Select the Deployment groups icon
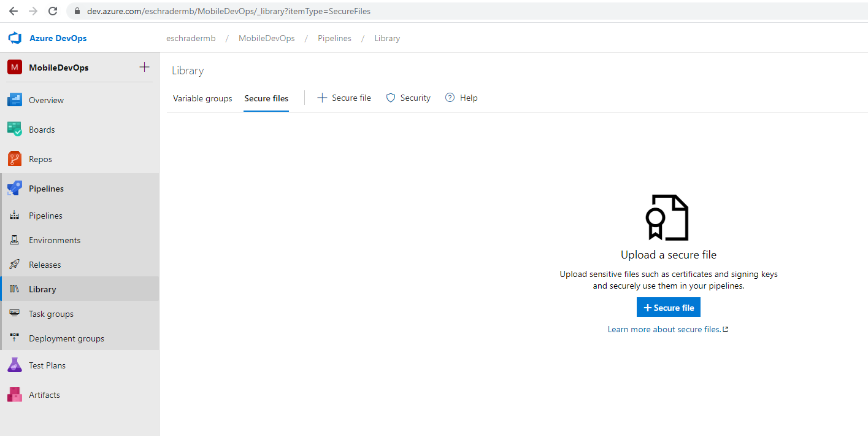The height and width of the screenshot is (436, 868). tap(15, 338)
